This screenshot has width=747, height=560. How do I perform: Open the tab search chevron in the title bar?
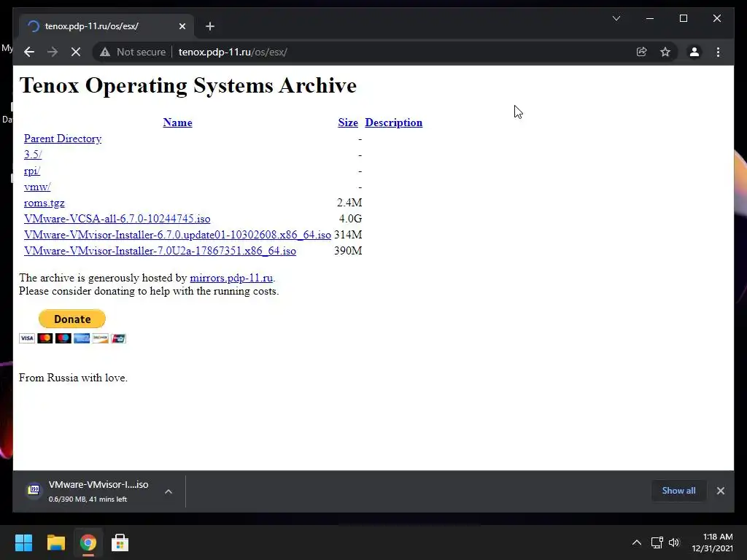pyautogui.click(x=616, y=18)
